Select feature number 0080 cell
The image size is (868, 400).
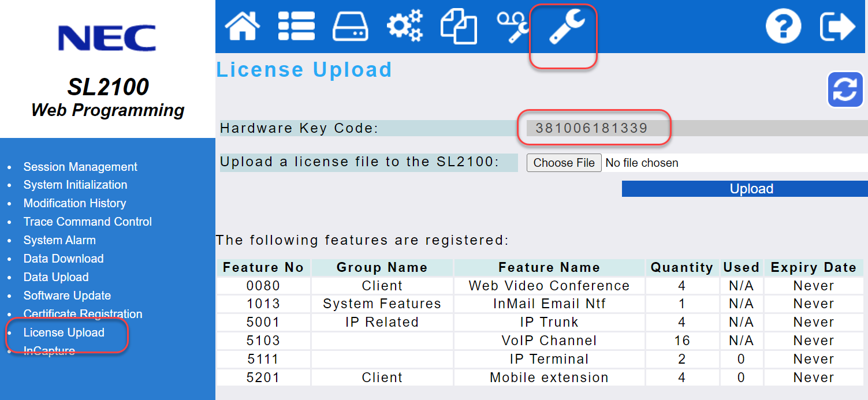coord(263,286)
